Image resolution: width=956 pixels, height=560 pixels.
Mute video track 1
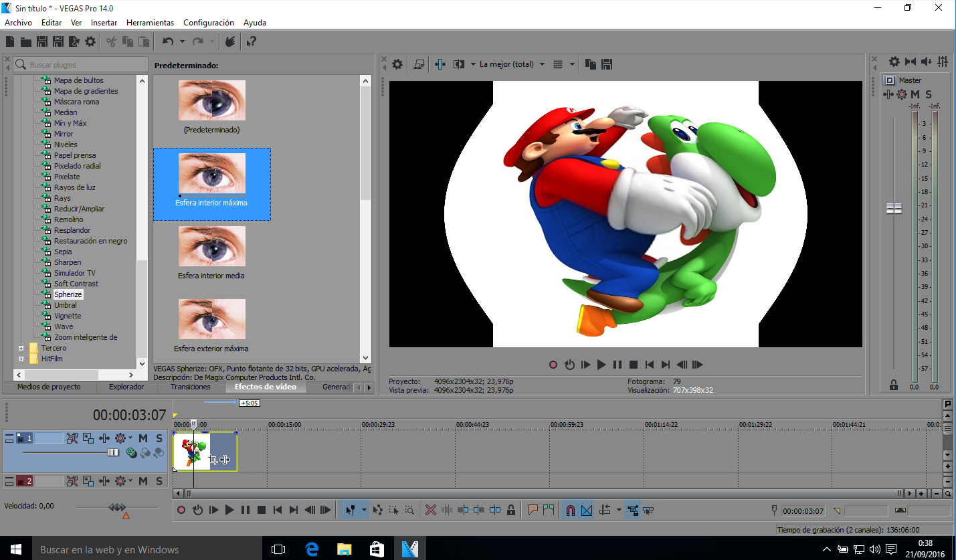pyautogui.click(x=143, y=438)
